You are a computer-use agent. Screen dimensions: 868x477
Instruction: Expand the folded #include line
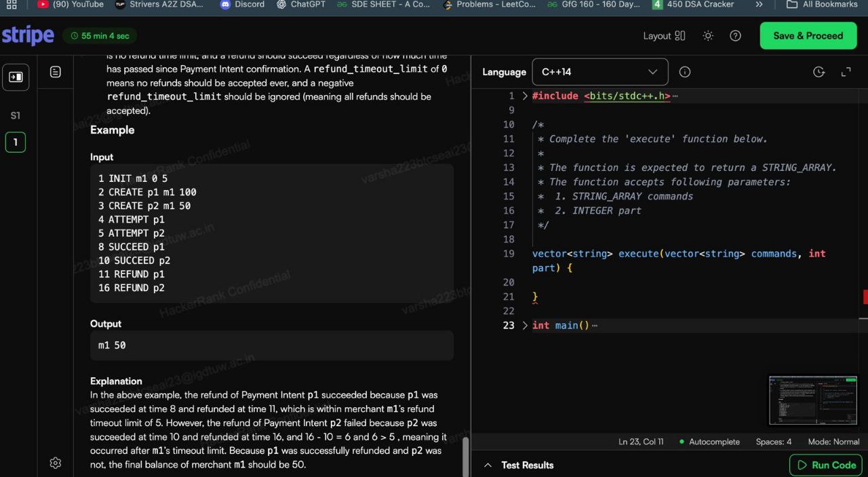[x=524, y=96]
